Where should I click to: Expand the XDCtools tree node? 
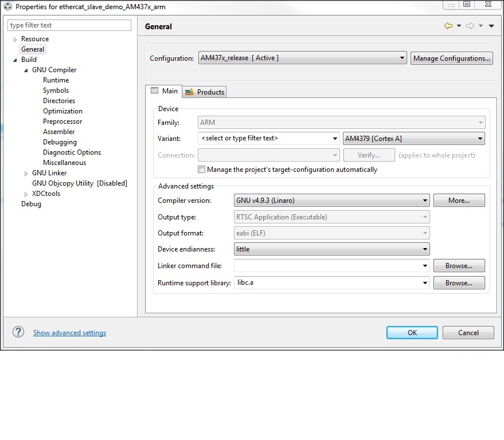pyautogui.click(x=26, y=194)
